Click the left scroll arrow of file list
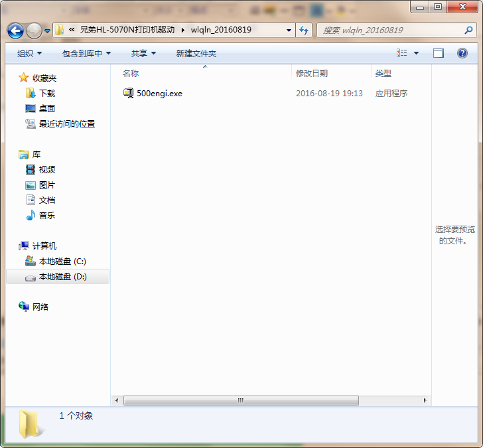This screenshot has height=448, width=483. point(117,400)
